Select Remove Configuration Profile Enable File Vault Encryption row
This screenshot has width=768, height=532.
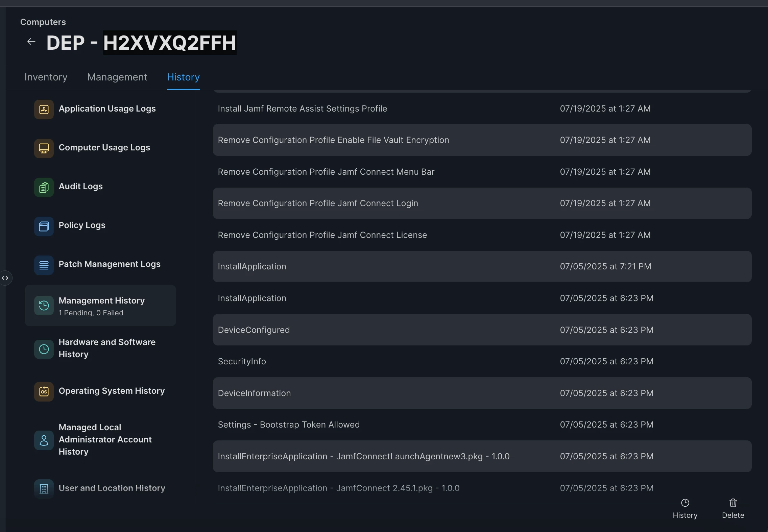click(482, 140)
